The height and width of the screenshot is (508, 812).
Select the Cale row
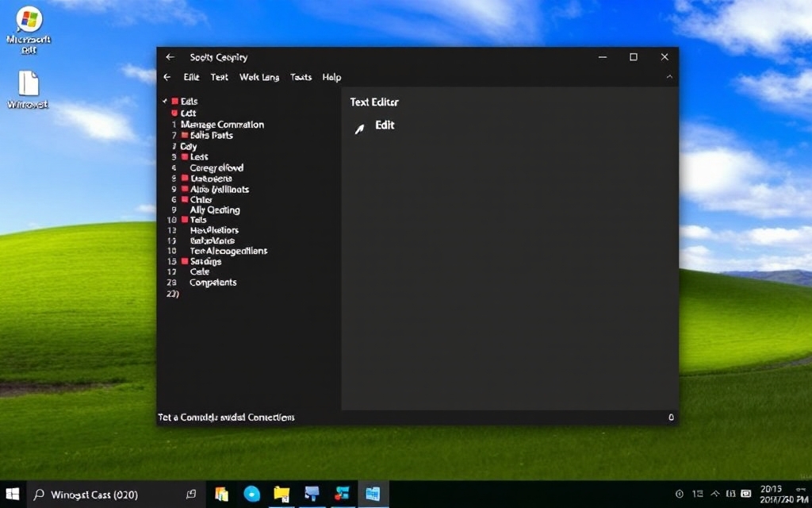point(199,271)
